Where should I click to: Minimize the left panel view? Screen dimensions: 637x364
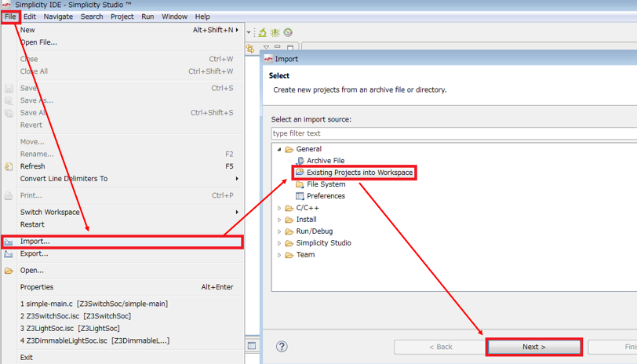tap(278, 47)
